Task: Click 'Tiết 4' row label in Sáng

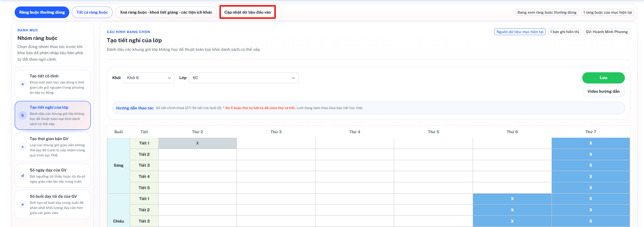Action: coord(144,177)
